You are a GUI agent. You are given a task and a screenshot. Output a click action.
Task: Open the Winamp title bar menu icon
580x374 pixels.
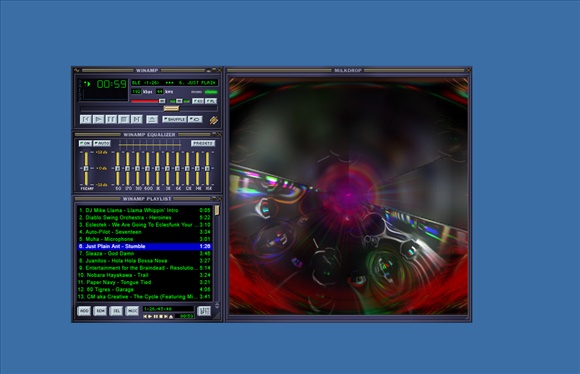[x=77, y=70]
